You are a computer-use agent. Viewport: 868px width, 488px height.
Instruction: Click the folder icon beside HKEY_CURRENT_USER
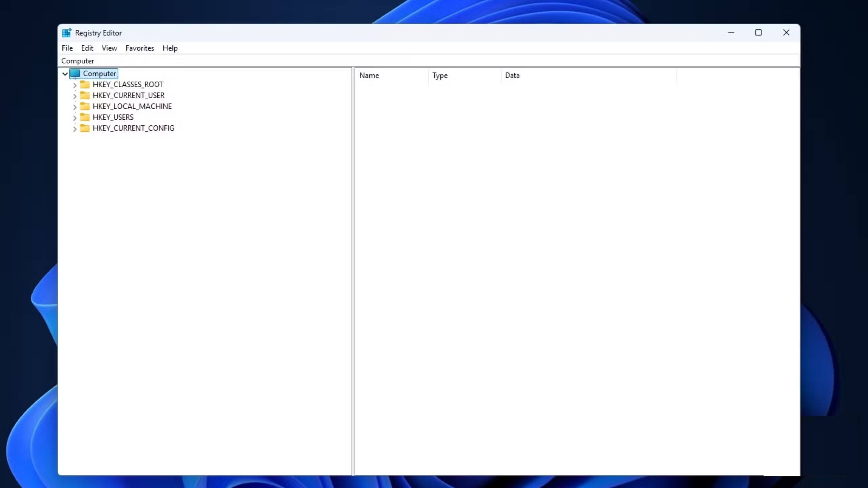[x=85, y=95]
